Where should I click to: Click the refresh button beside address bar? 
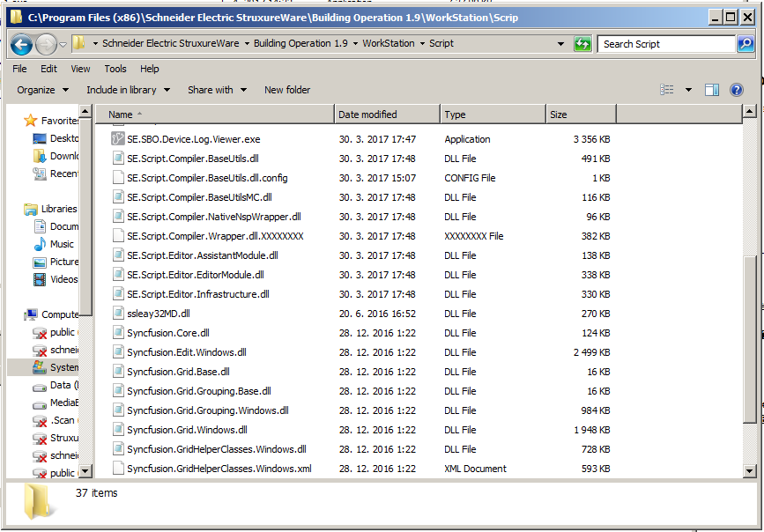point(582,44)
